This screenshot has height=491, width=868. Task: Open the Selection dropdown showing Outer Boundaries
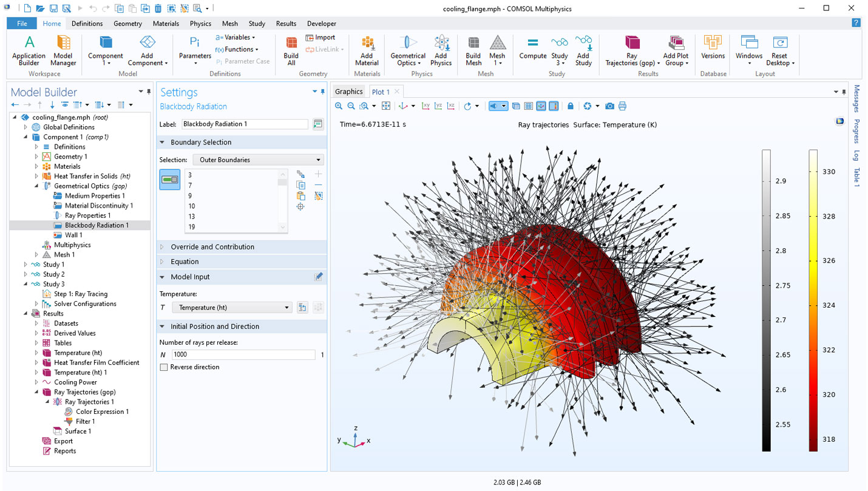pos(258,160)
